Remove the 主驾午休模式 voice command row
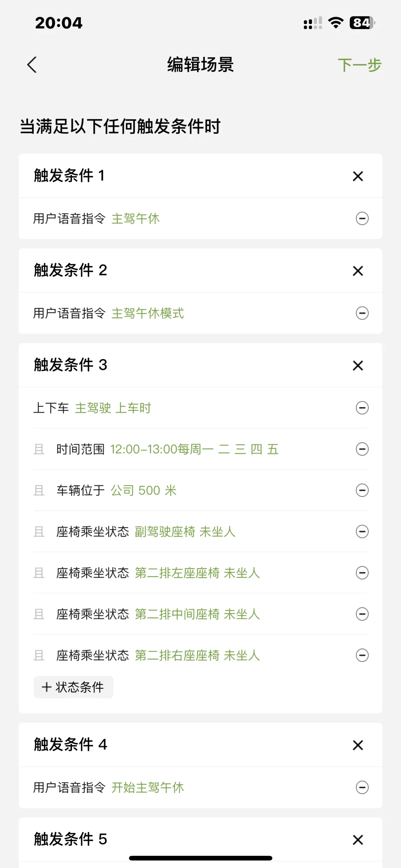This screenshot has height=868, width=401. click(362, 313)
